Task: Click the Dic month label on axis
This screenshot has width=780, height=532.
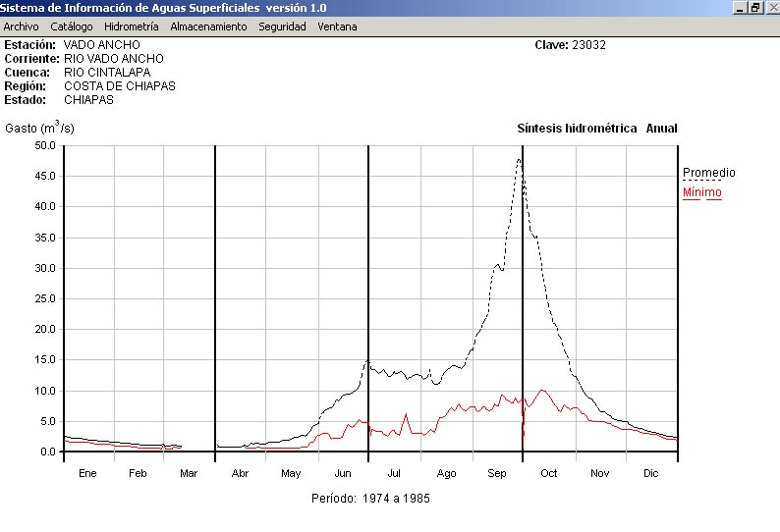Action: click(650, 473)
